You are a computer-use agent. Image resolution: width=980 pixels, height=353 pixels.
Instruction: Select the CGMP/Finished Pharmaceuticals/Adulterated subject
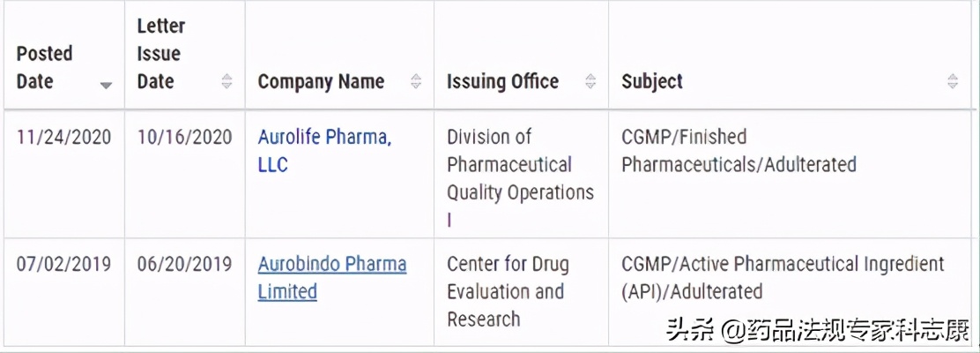(x=739, y=150)
